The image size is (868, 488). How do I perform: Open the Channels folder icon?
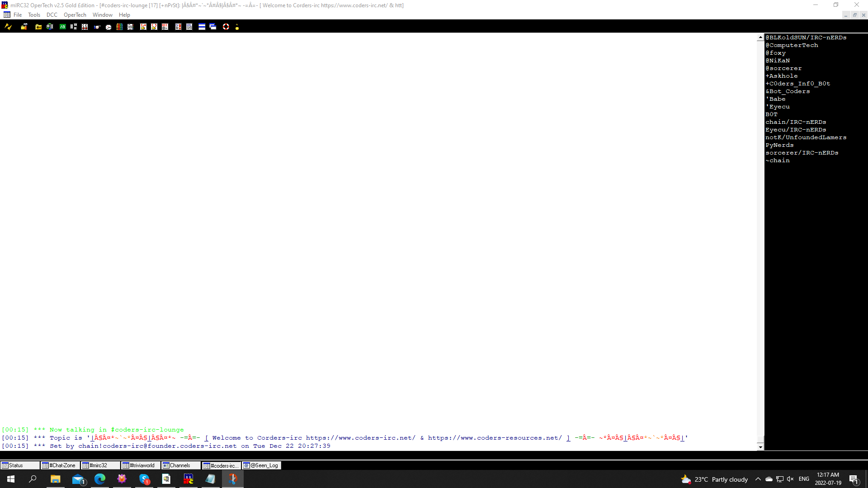click(38, 27)
